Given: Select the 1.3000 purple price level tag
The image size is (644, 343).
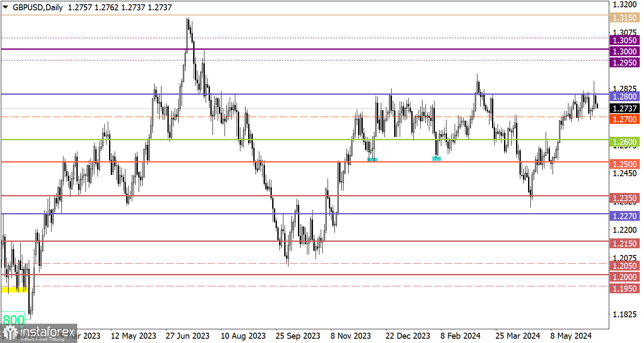Looking at the screenshot, I should [x=625, y=51].
